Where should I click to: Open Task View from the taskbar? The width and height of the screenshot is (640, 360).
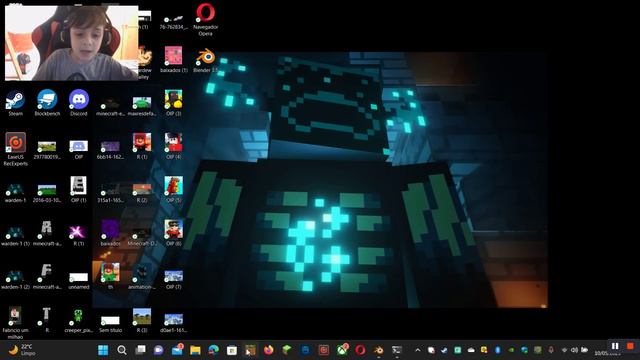(x=140, y=350)
